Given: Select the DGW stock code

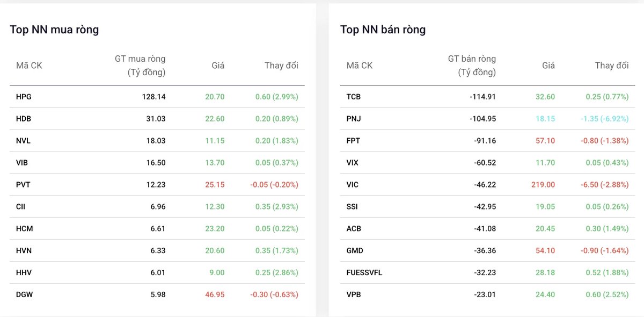Looking at the screenshot, I should [x=24, y=294].
